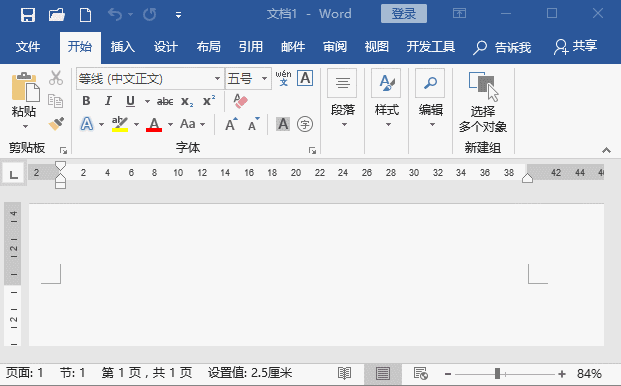Click the 共享 share button
The height and width of the screenshot is (386, 621).
click(x=576, y=47)
